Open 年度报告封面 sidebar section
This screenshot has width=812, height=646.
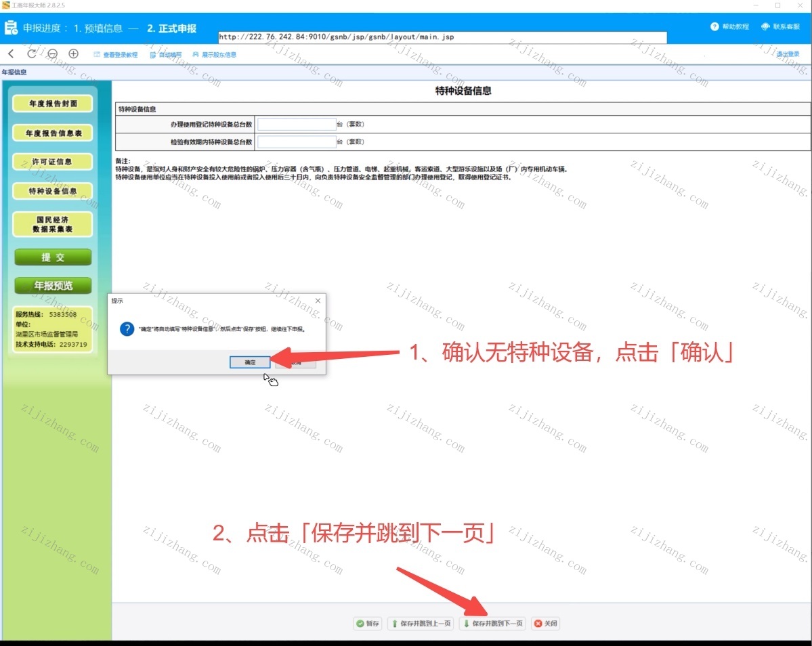(x=53, y=104)
